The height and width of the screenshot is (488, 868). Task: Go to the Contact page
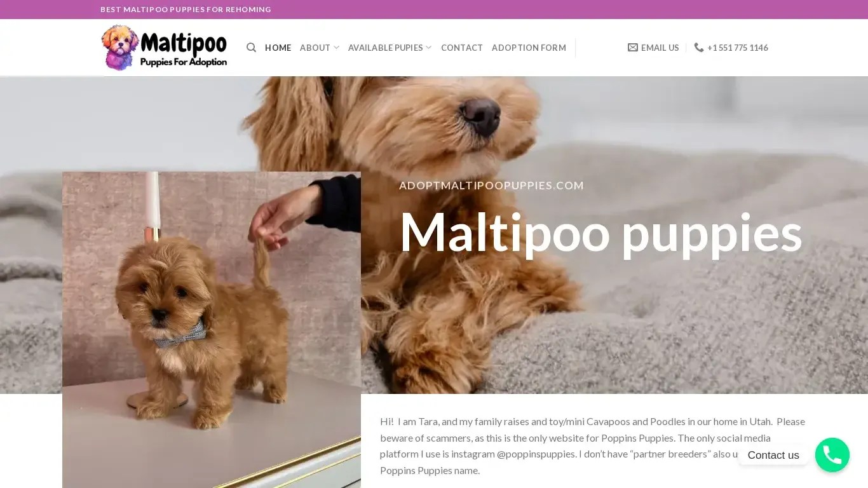[462, 48]
